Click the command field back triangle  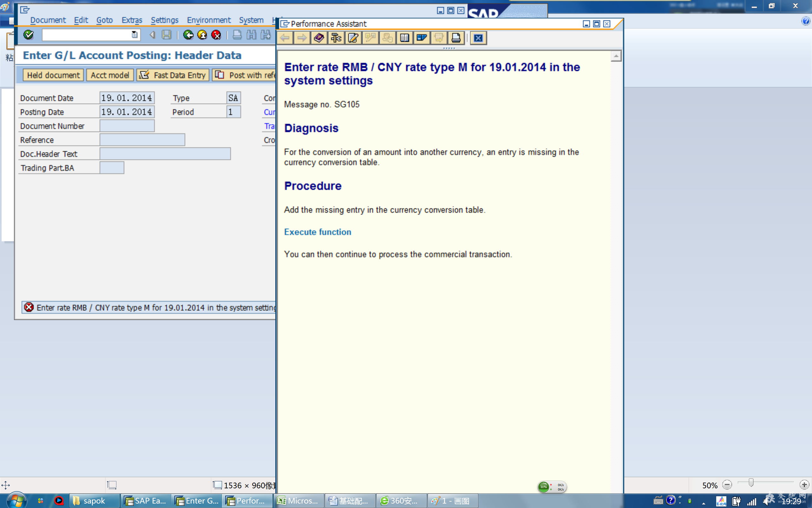pyautogui.click(x=152, y=35)
